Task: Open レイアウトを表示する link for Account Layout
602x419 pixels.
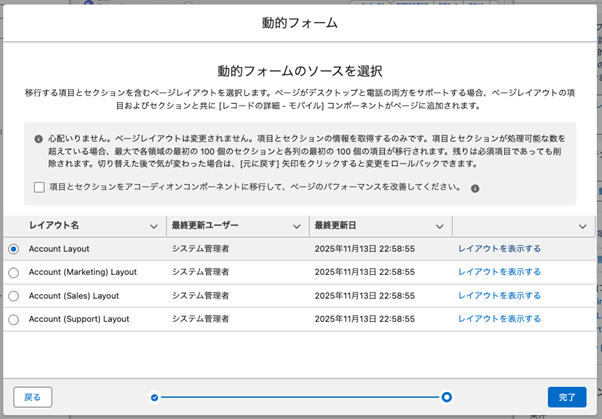Action: click(x=499, y=248)
